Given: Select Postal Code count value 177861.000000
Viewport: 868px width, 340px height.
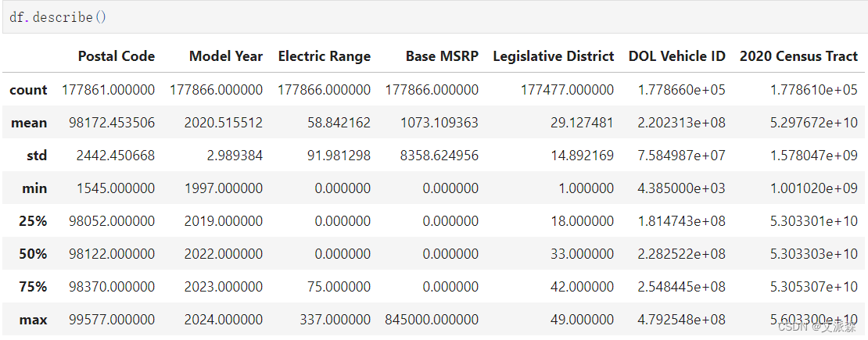Looking at the screenshot, I should pos(109,90).
